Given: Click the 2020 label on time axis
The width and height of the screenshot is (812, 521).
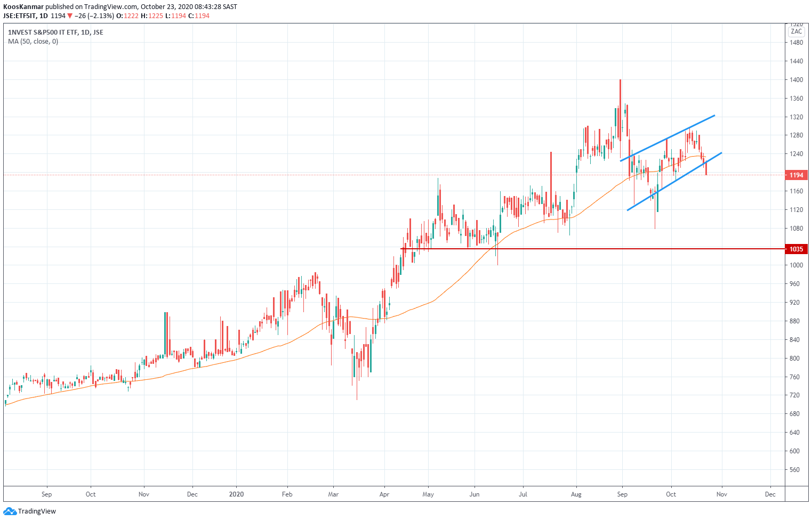Looking at the screenshot, I should click(x=236, y=494).
